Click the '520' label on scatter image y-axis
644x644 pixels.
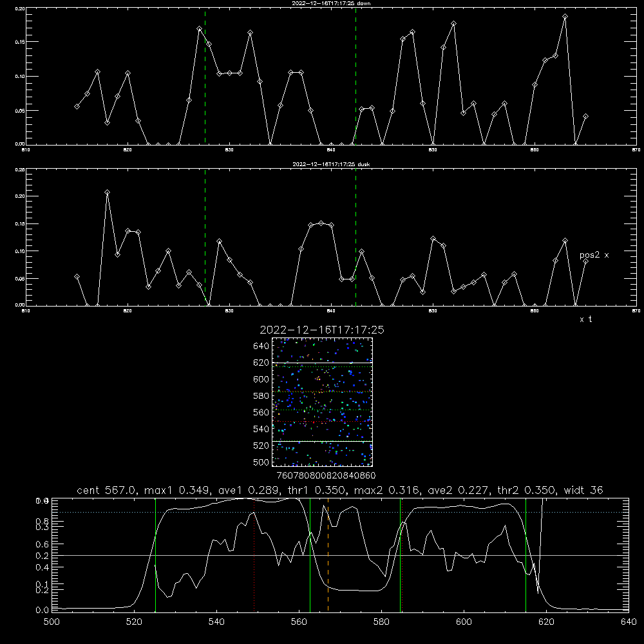(x=261, y=446)
